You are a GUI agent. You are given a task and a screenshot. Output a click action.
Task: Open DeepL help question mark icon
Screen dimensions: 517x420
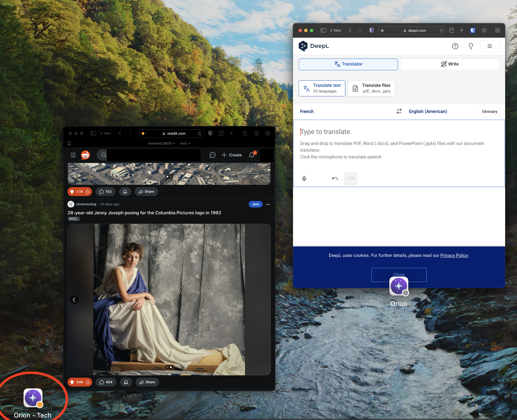455,46
